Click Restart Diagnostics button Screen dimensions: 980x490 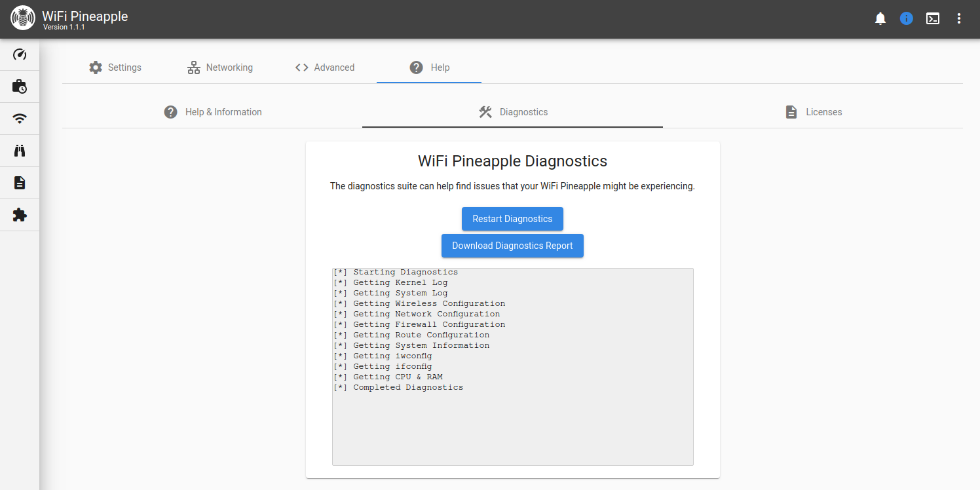(512, 219)
